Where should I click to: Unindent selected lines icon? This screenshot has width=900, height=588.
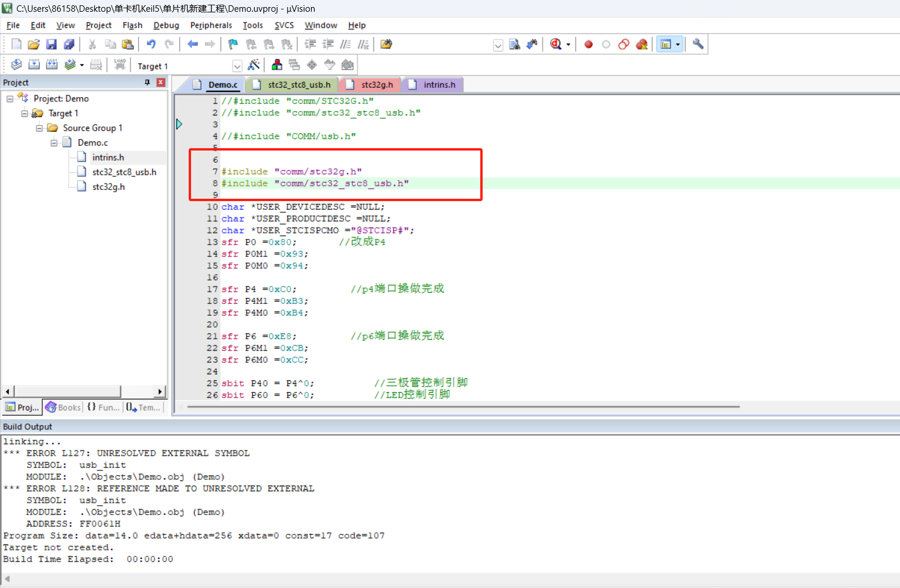[x=328, y=44]
